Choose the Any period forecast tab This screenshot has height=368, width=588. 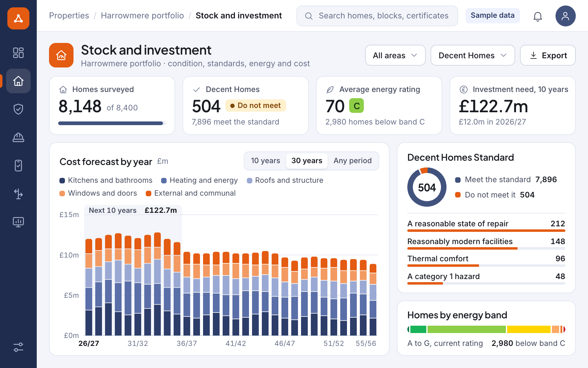click(352, 161)
